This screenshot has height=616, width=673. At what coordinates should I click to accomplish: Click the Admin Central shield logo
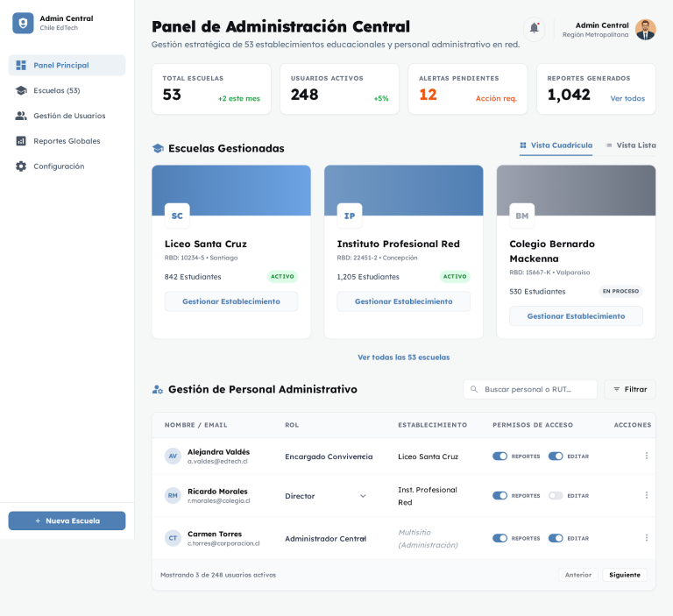point(23,23)
